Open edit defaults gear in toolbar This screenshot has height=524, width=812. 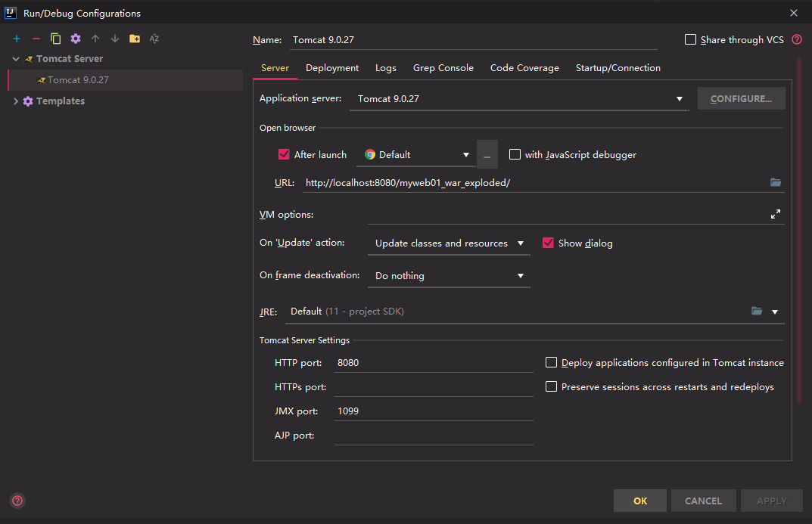click(x=76, y=39)
